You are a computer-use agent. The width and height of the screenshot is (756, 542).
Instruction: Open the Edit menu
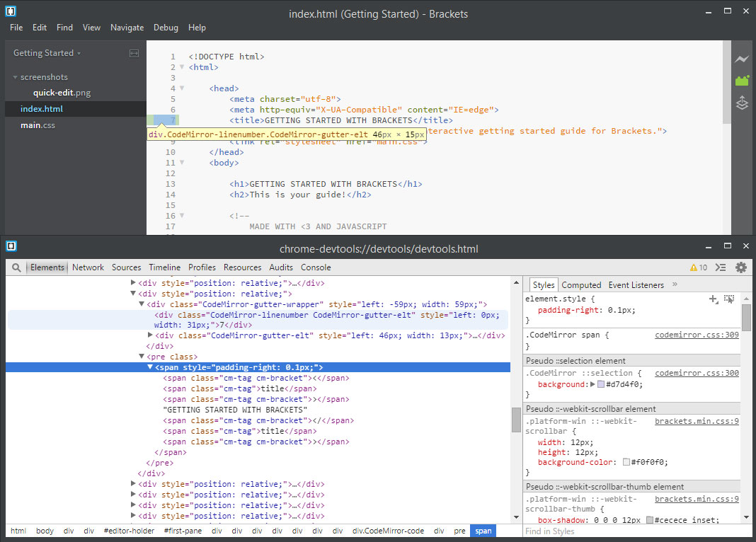coord(40,28)
